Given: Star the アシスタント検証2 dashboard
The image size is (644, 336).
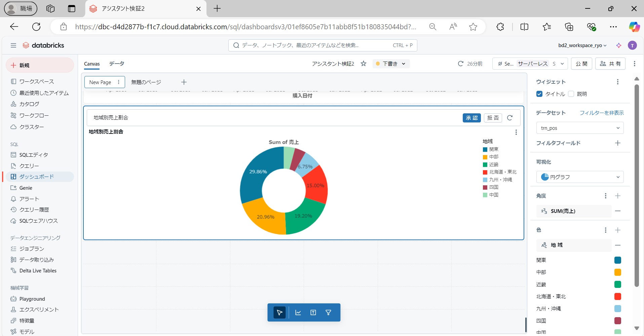Looking at the screenshot, I should click(x=364, y=64).
